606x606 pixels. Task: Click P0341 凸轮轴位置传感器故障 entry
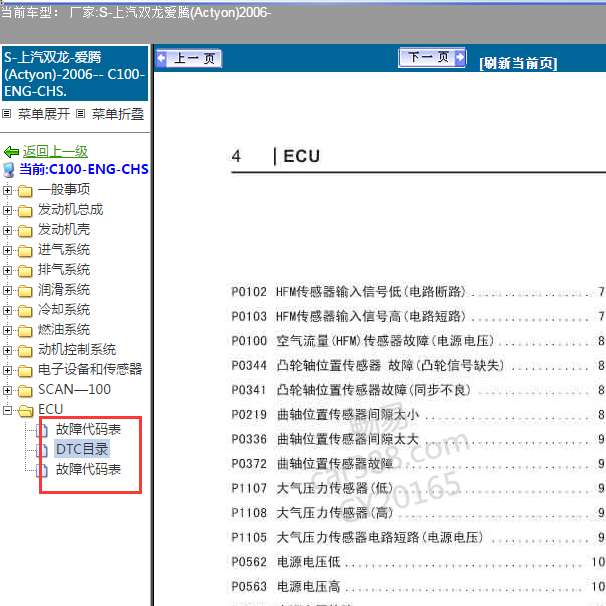coord(417,390)
